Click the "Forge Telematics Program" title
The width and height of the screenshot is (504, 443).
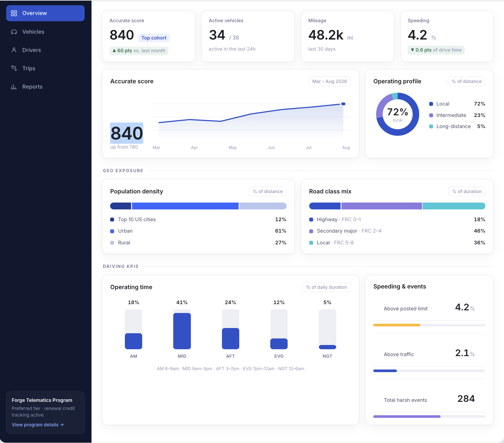(x=42, y=400)
